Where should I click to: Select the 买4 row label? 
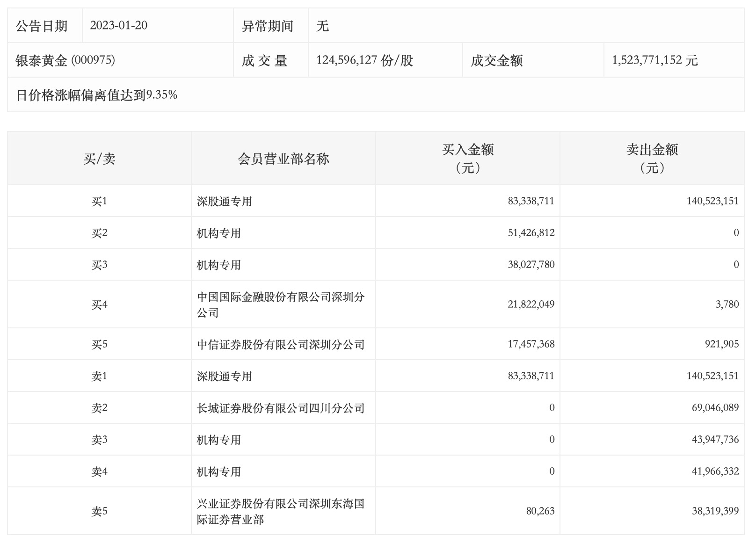pyautogui.click(x=99, y=305)
